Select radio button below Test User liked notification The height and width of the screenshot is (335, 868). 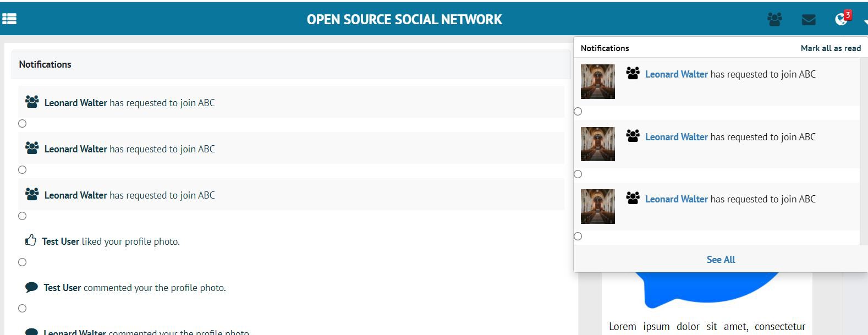tap(23, 262)
